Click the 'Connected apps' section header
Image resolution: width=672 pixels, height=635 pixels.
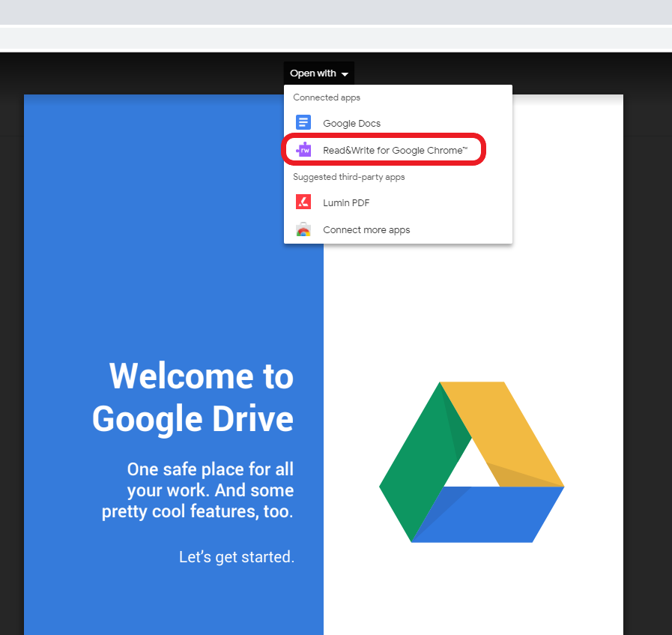click(x=327, y=97)
